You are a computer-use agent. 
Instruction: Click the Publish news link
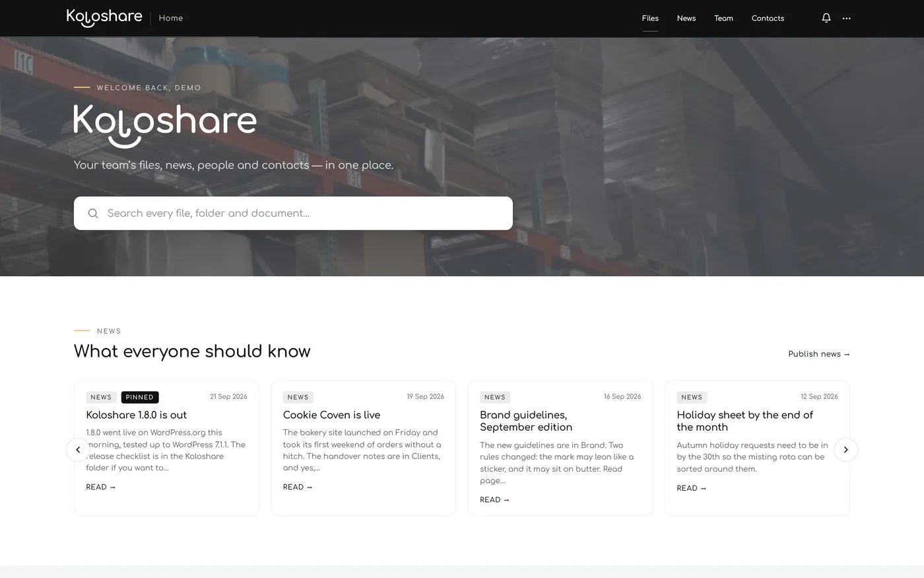tap(819, 354)
